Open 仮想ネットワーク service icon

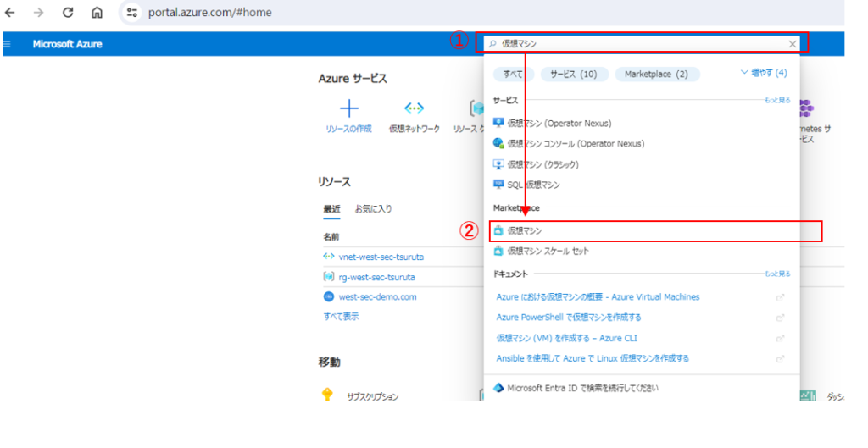pyautogui.click(x=414, y=108)
